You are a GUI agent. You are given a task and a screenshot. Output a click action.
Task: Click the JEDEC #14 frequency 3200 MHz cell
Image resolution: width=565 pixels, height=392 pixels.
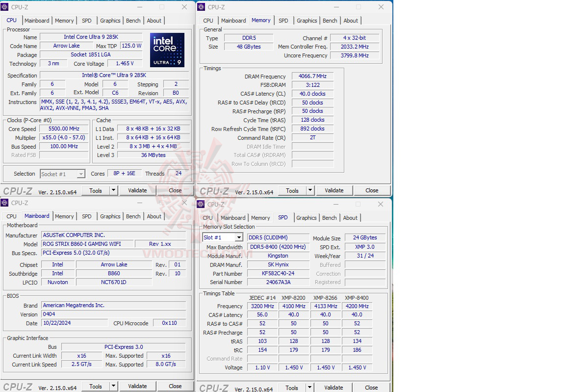pos(262,306)
